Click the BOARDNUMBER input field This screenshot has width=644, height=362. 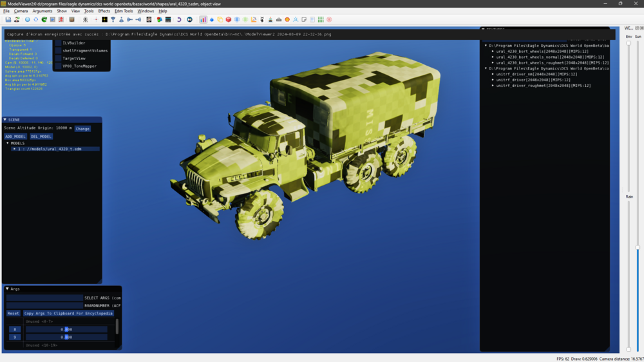tap(44, 305)
